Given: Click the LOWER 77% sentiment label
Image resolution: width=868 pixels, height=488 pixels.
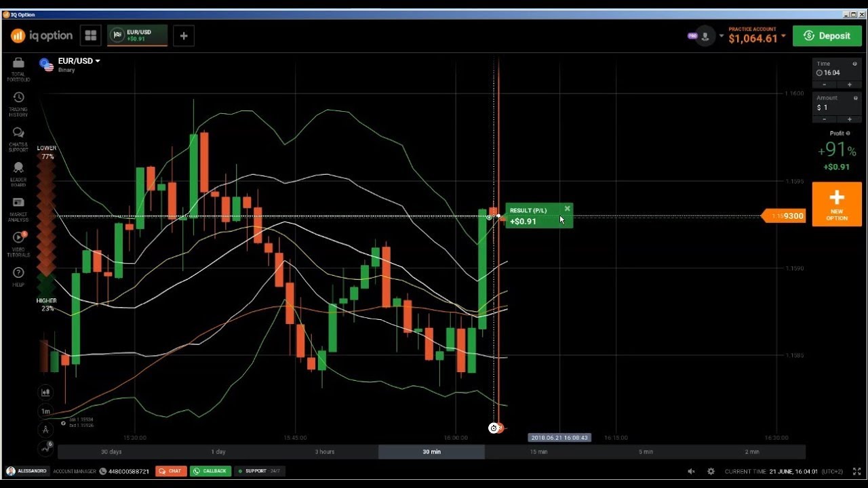Looking at the screenshot, I should pyautogui.click(x=47, y=152).
